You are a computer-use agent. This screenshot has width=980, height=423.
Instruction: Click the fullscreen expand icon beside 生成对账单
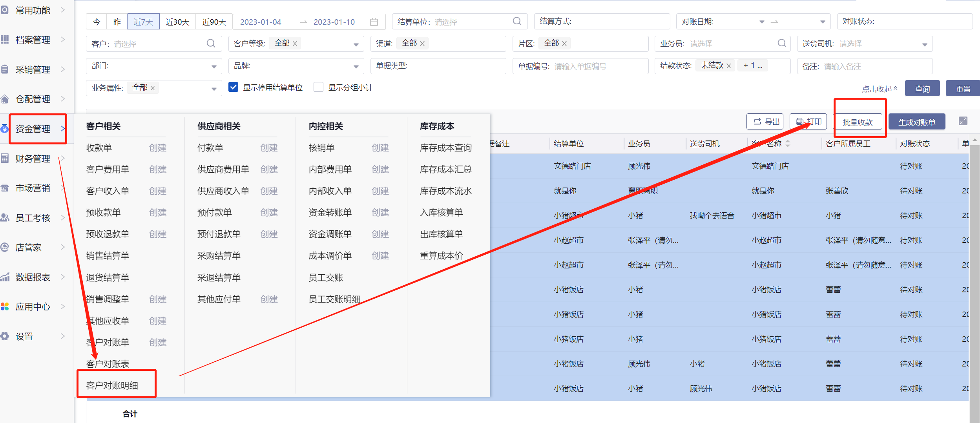(x=963, y=121)
